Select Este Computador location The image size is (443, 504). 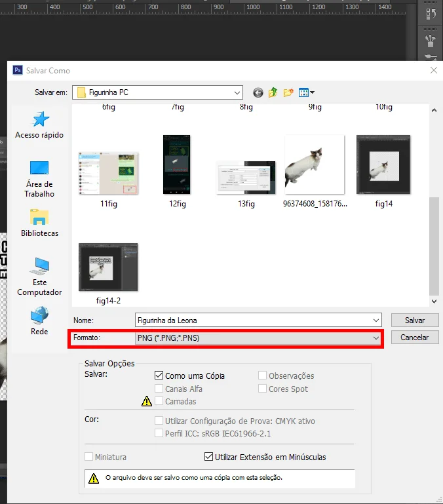click(x=39, y=276)
